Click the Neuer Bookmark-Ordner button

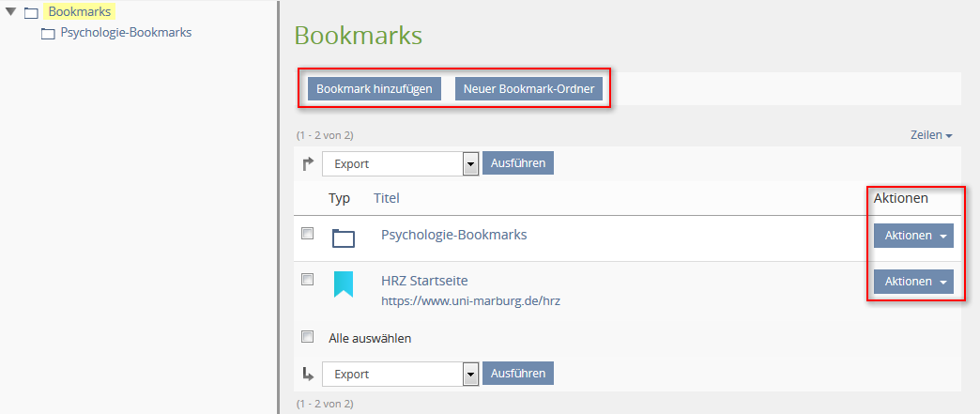point(528,89)
